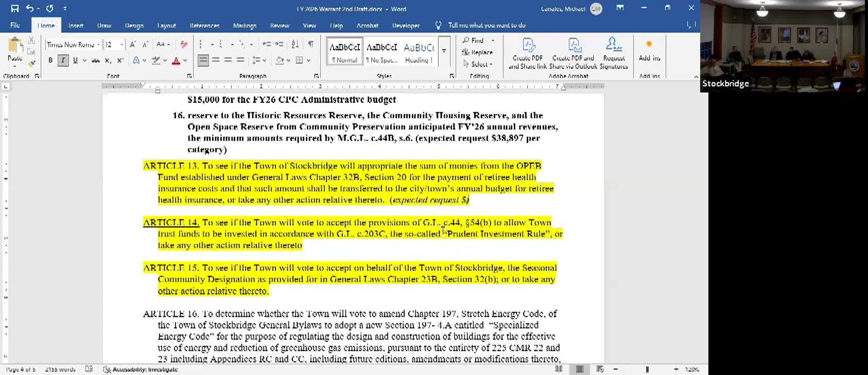
Task: Switch to the Review tab
Action: tap(280, 25)
